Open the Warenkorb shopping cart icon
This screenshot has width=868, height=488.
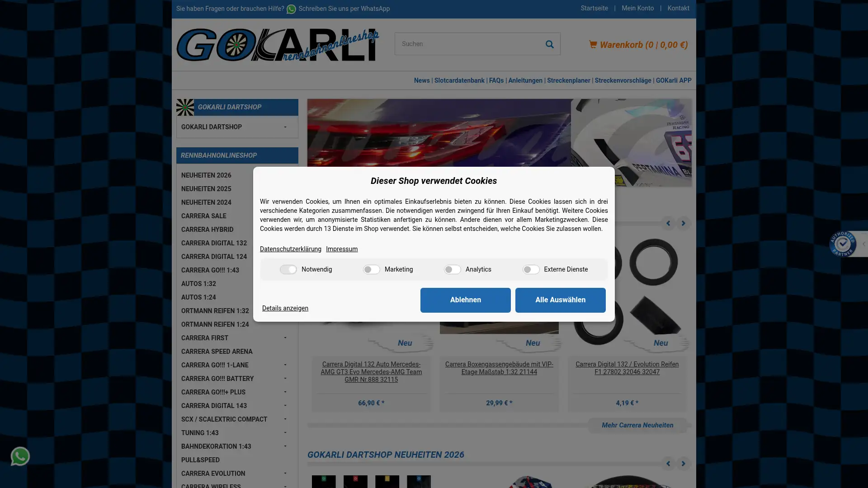[x=593, y=44]
